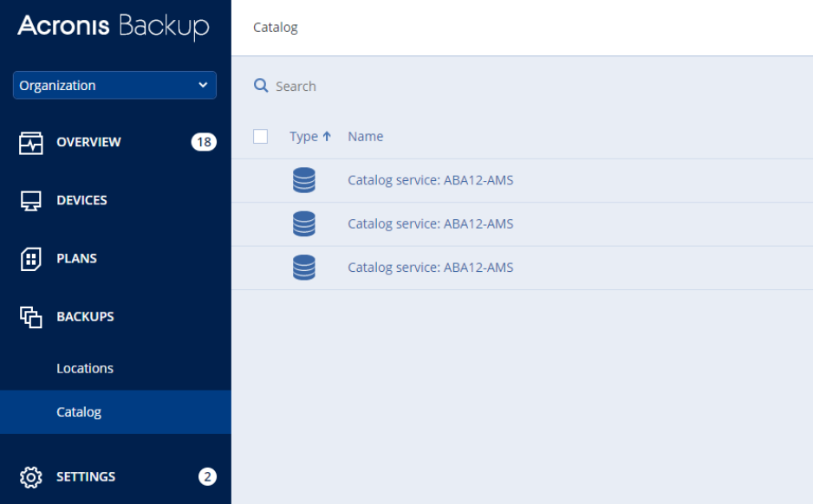The height and width of the screenshot is (504, 813).
Task: Click the Plans calendar icon
Action: point(30,258)
